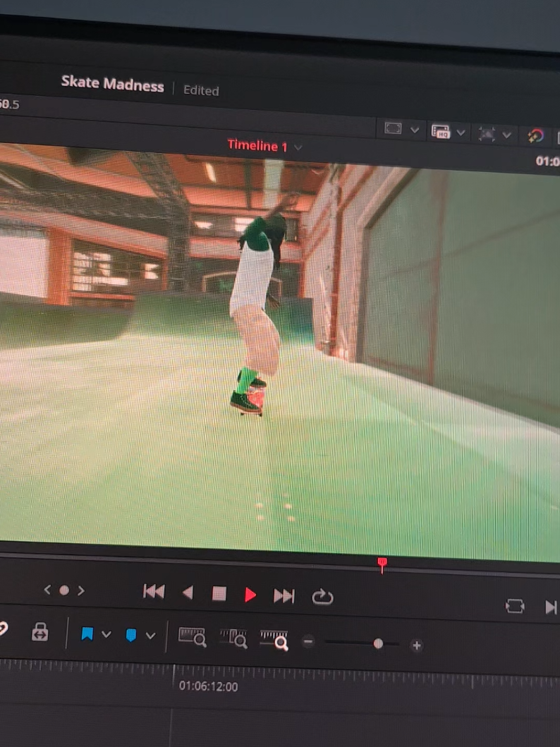Click the red Play forward button
560x747 pixels.
click(x=250, y=595)
